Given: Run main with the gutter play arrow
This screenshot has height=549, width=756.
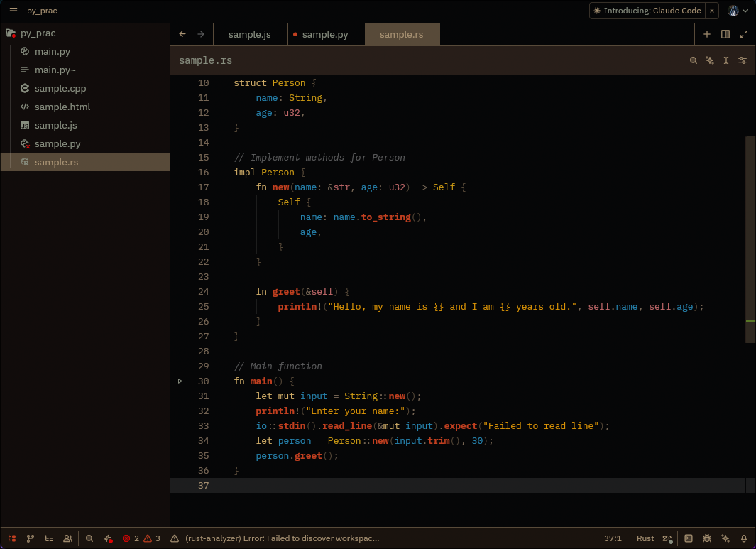Looking at the screenshot, I should click(x=180, y=381).
